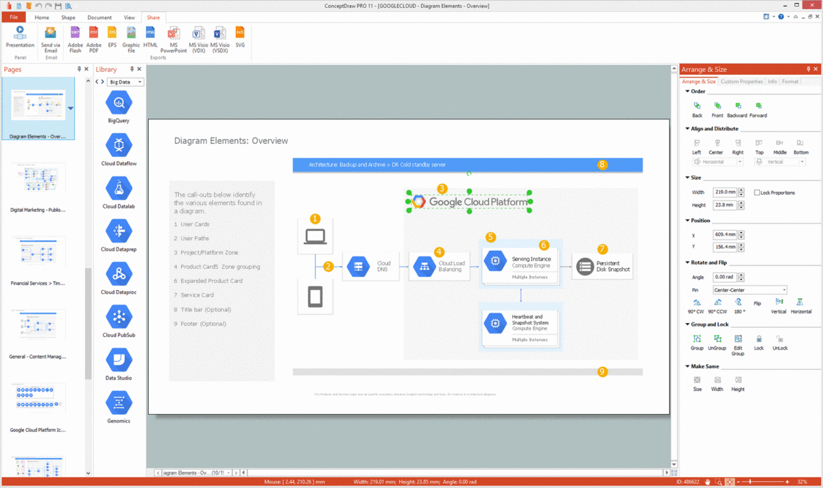Viewport: 823px width, 504px height.
Task: Export to MS Visio (VDX)
Action: point(198,39)
